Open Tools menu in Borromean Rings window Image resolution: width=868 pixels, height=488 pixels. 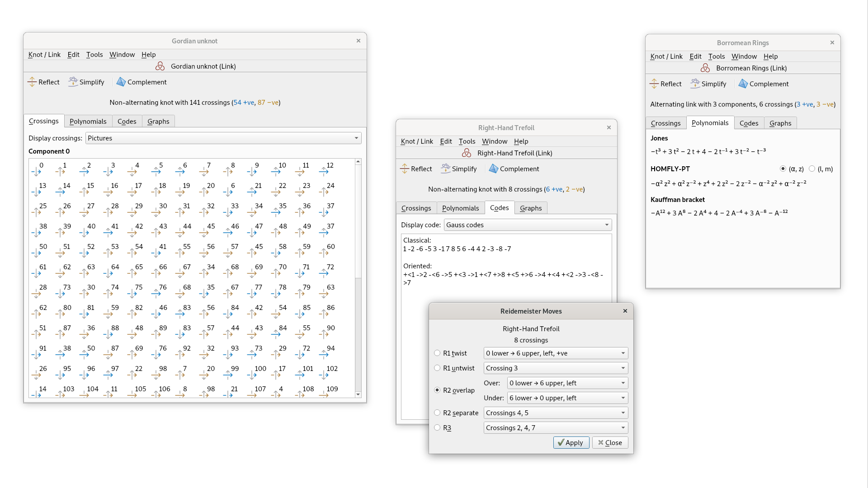click(716, 56)
